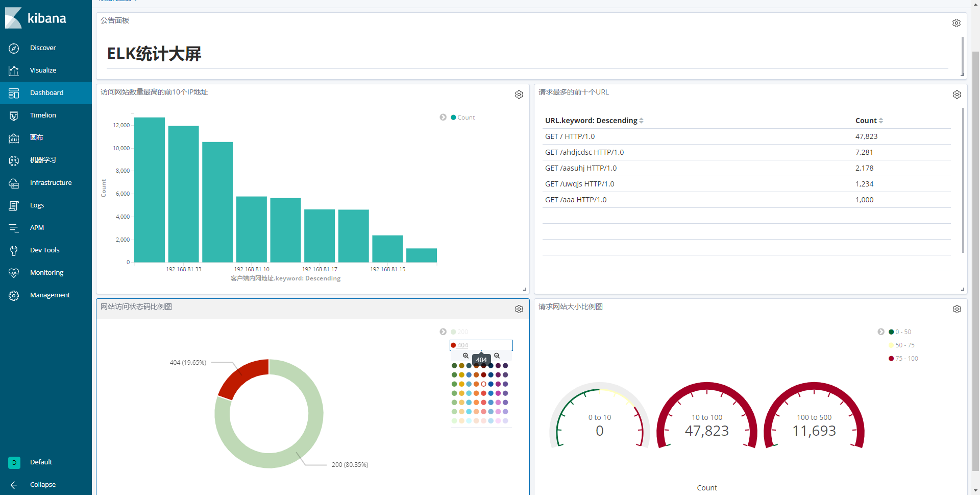Sort the table by Count column
Viewport: 980px width, 495px height.
pos(869,121)
